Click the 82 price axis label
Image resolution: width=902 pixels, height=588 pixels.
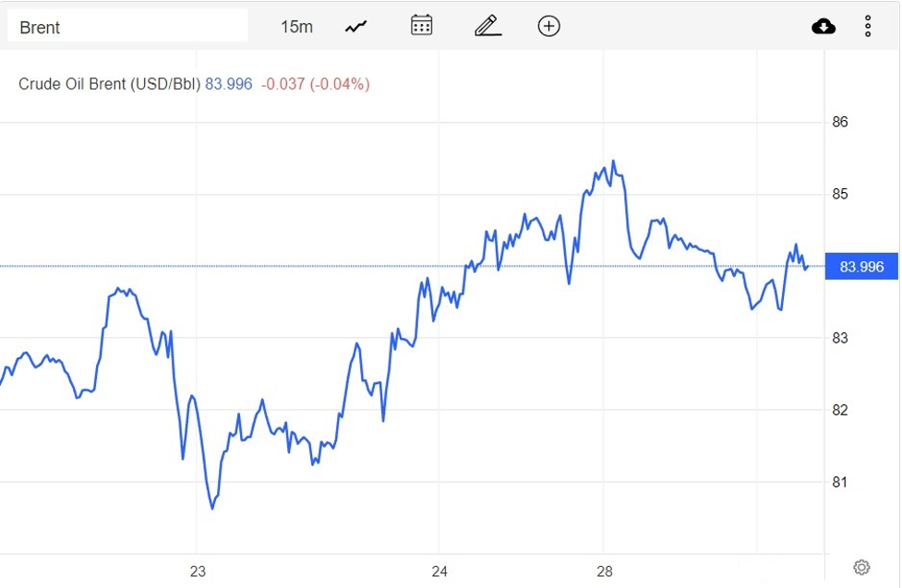[x=840, y=410]
